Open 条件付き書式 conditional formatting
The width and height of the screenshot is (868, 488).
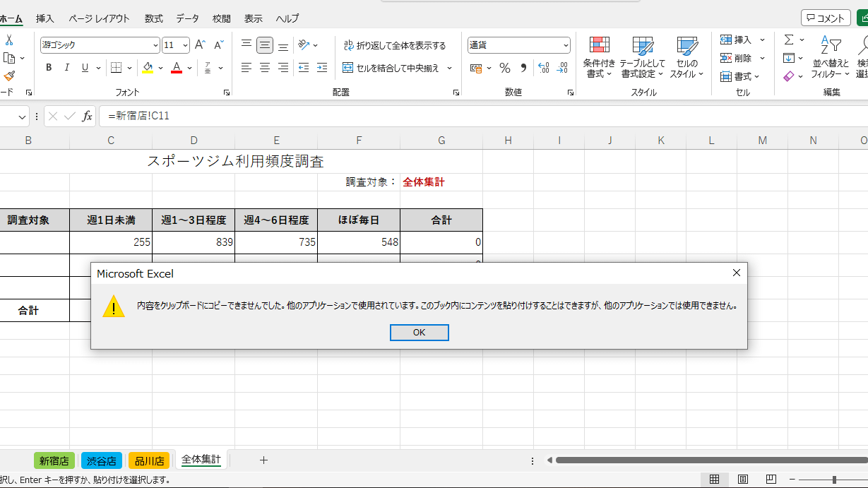point(599,57)
